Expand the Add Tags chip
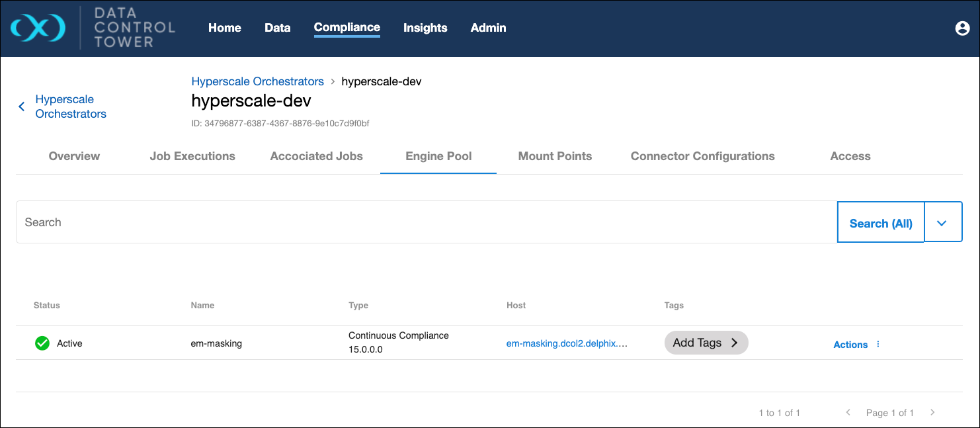Image resolution: width=980 pixels, height=428 pixels. pyautogui.click(x=706, y=343)
